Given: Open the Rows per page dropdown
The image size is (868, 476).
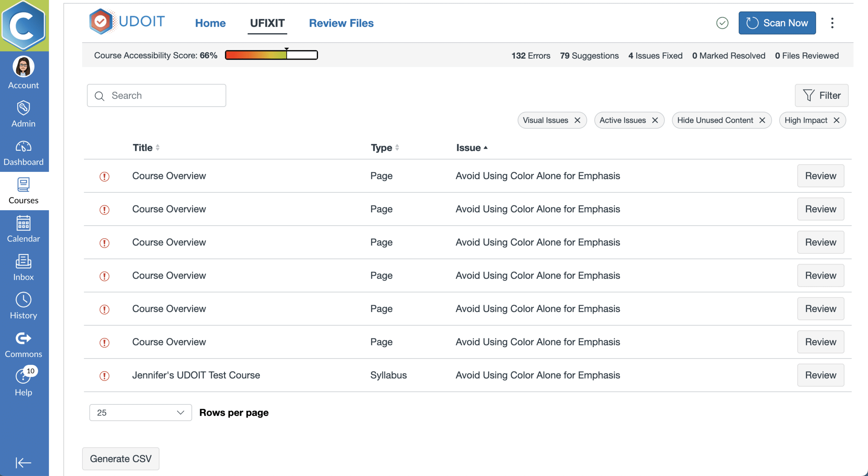Looking at the screenshot, I should point(140,413).
